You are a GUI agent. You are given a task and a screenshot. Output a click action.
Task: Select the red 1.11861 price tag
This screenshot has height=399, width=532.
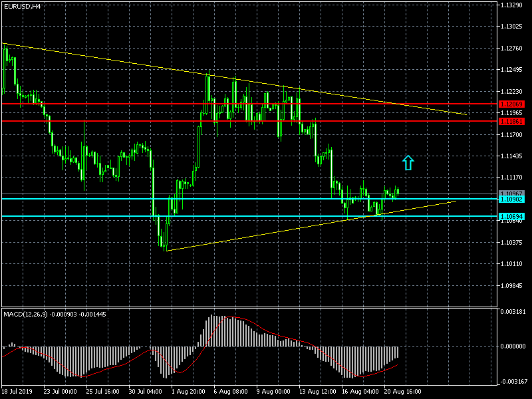511,122
